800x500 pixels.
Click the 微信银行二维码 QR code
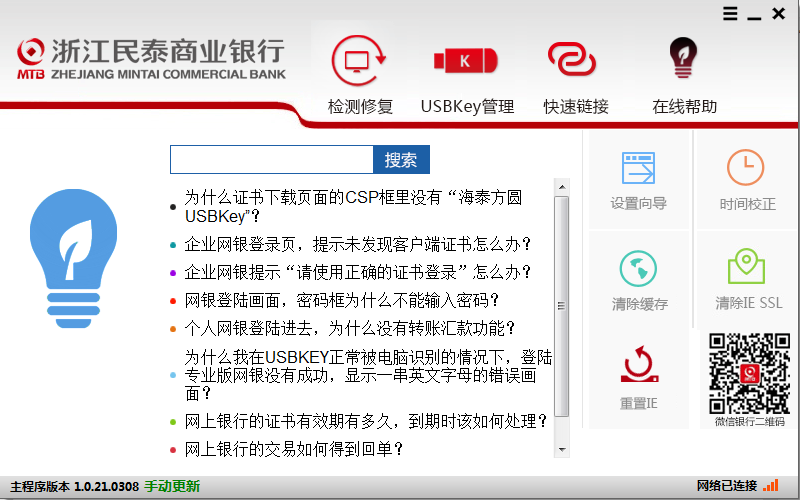(749, 373)
